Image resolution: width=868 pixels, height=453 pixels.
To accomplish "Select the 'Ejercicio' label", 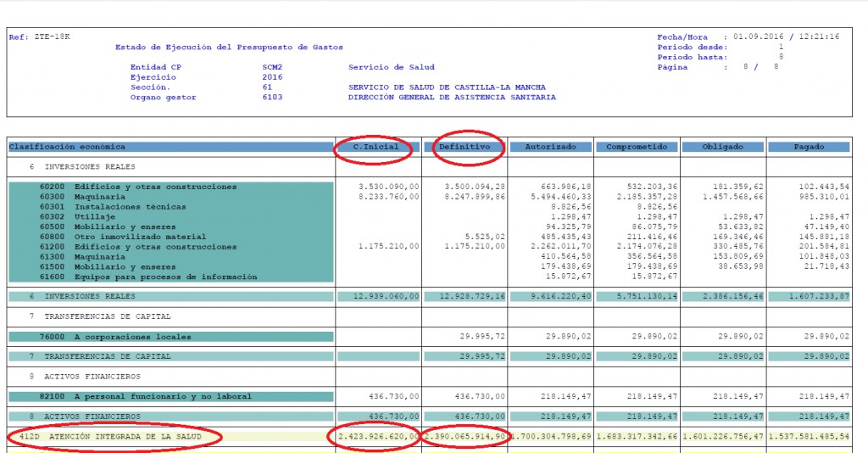I will tap(153, 77).
